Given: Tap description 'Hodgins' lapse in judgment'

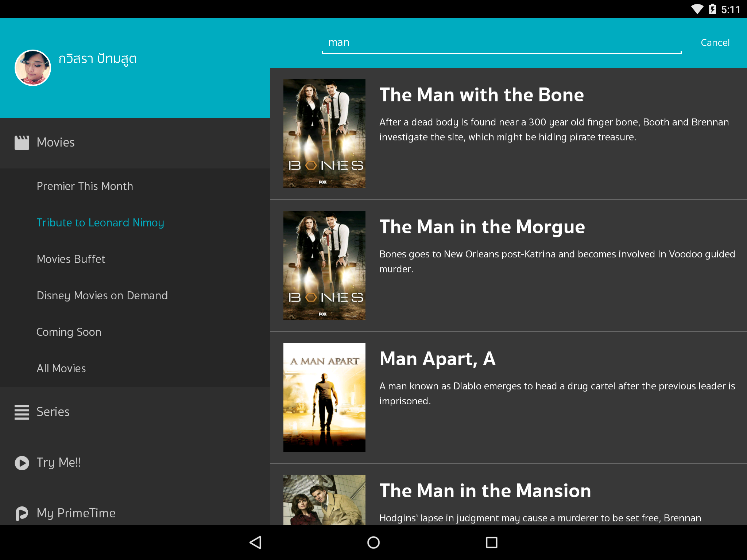Looking at the screenshot, I should tap(540, 518).
